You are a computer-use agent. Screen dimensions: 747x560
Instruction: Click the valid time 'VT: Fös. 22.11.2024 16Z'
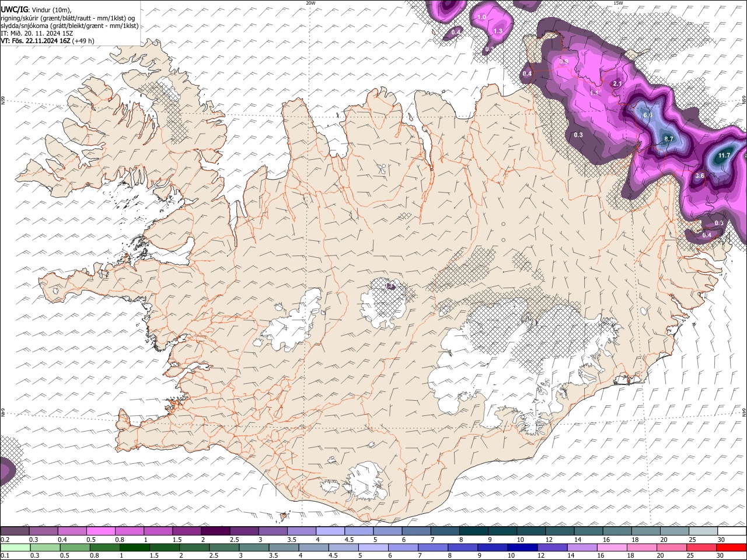[x=35, y=41]
